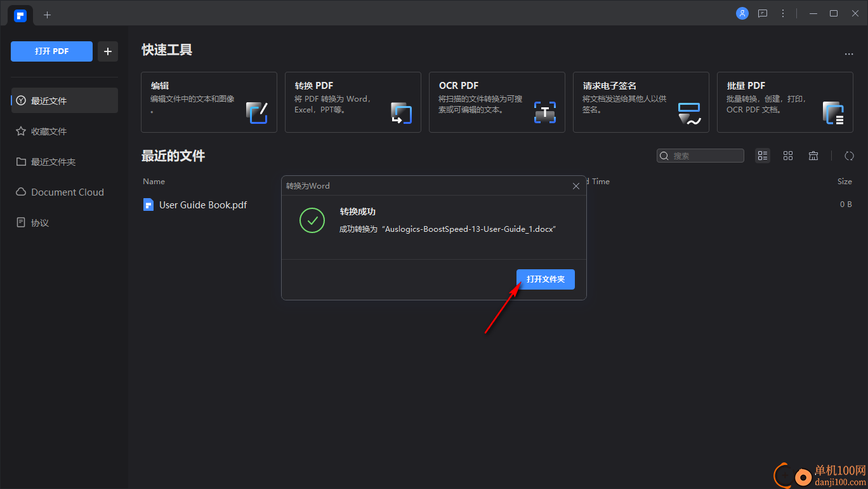Open a new tab with plus icon
This screenshot has height=489, width=868.
coord(47,15)
